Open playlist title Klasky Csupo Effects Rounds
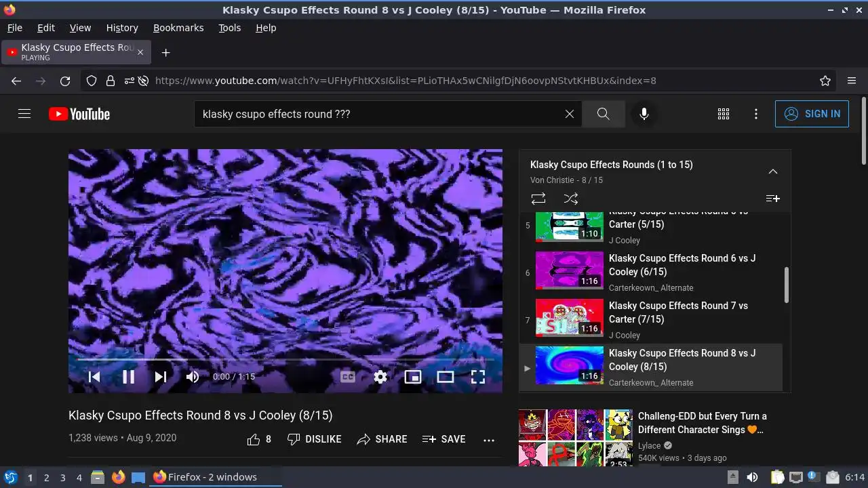The height and width of the screenshot is (488, 868). [611, 165]
